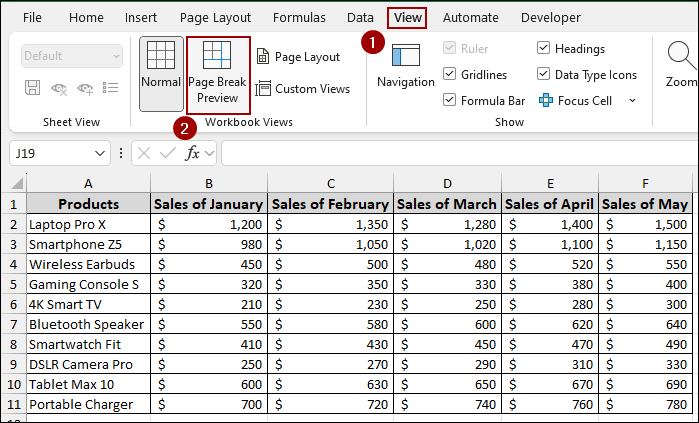The width and height of the screenshot is (699, 423).
Task: Open Page Break Preview view
Action: coord(217,74)
